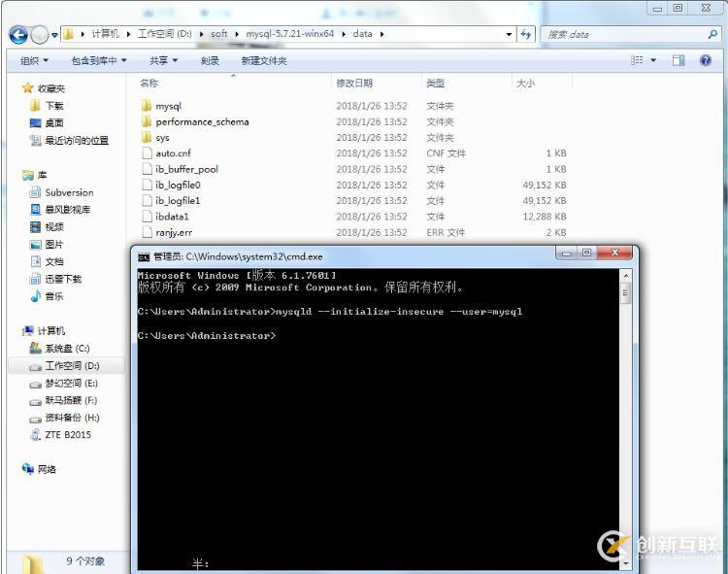Screen dimensions: 728x574
Task: Sort files by the 修改日期 column header
Action: (x=354, y=84)
